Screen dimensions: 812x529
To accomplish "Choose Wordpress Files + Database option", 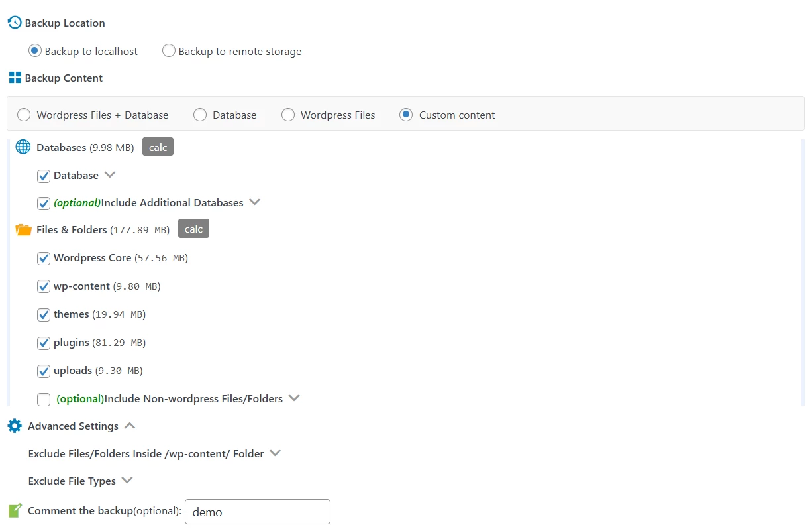I will 24,115.
